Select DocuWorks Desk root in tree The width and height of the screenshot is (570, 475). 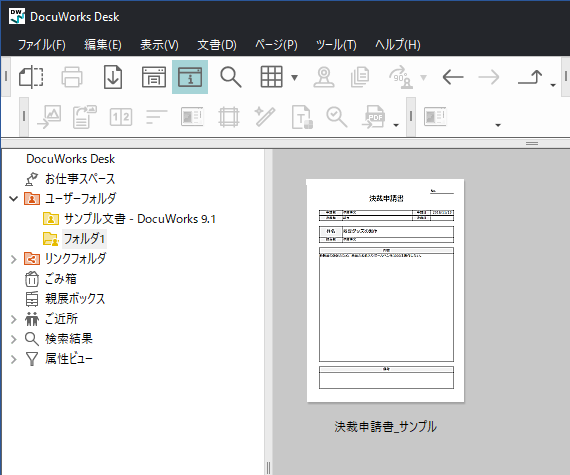tap(71, 159)
